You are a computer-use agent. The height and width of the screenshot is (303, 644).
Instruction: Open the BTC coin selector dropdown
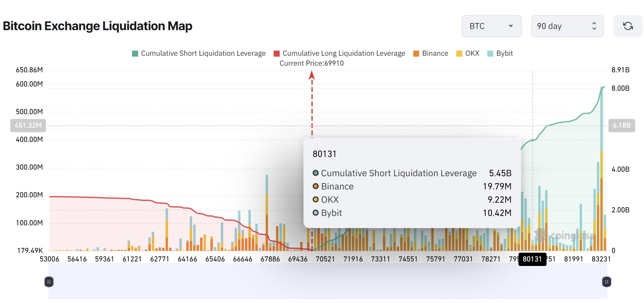491,26
